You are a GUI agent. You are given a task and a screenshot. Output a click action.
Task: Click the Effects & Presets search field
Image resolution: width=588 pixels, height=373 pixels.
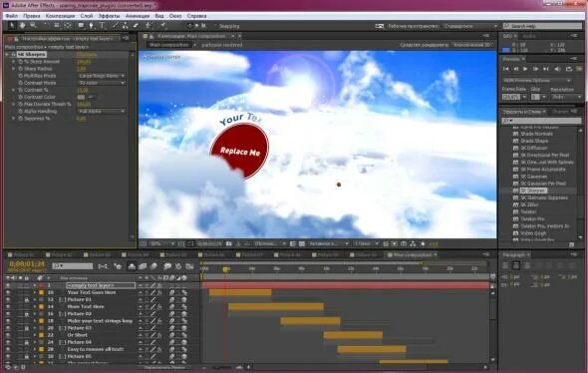click(x=541, y=121)
